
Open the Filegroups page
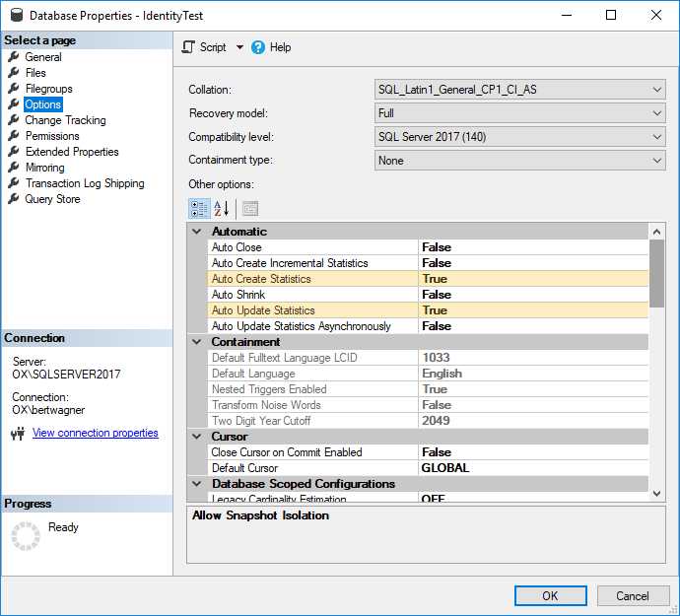pos(48,89)
